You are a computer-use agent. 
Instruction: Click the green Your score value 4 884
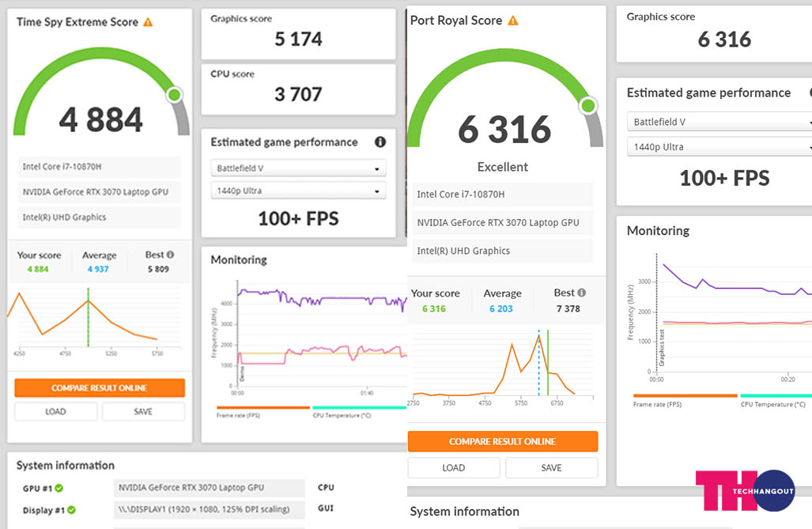38,269
